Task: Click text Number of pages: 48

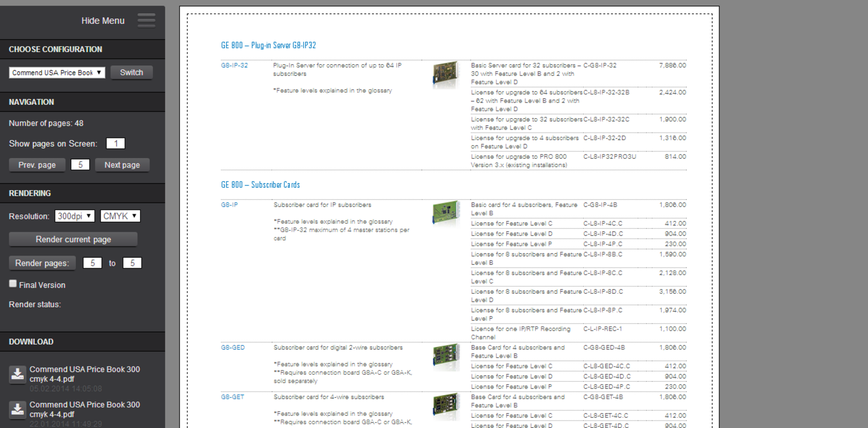Action: (46, 123)
